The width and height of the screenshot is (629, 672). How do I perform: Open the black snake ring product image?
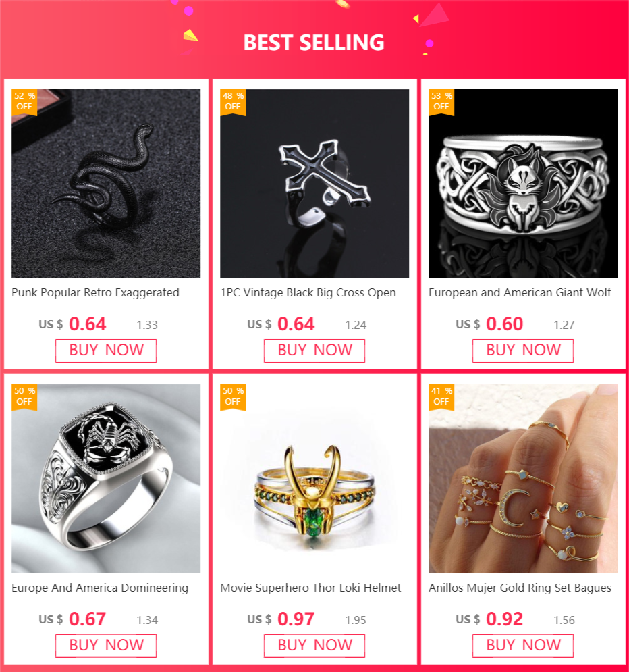point(106,184)
